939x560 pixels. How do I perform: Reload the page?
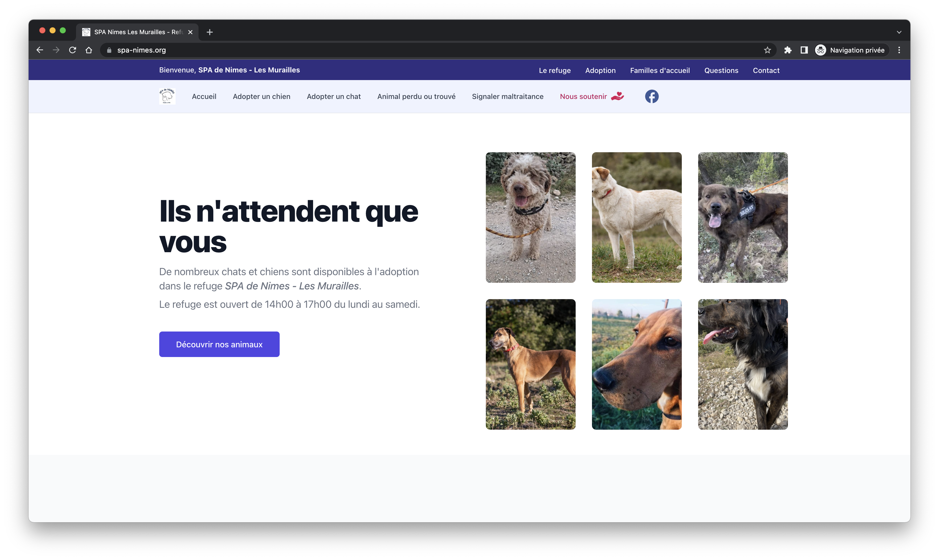pos(72,50)
